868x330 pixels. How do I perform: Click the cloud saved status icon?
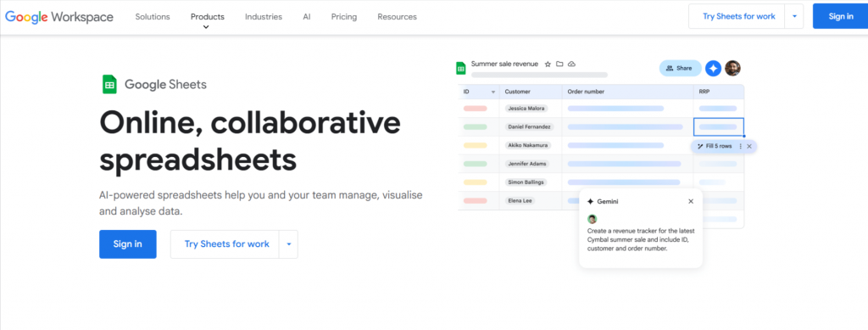[x=572, y=64]
